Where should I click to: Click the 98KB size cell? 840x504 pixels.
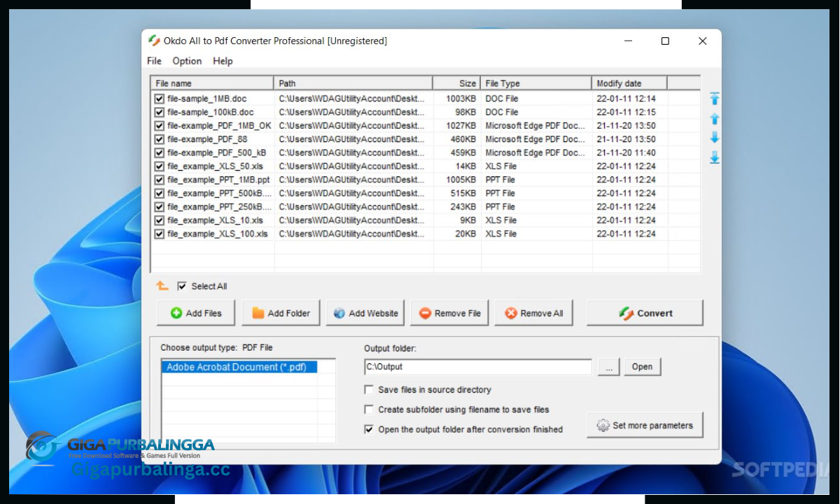coord(465,112)
